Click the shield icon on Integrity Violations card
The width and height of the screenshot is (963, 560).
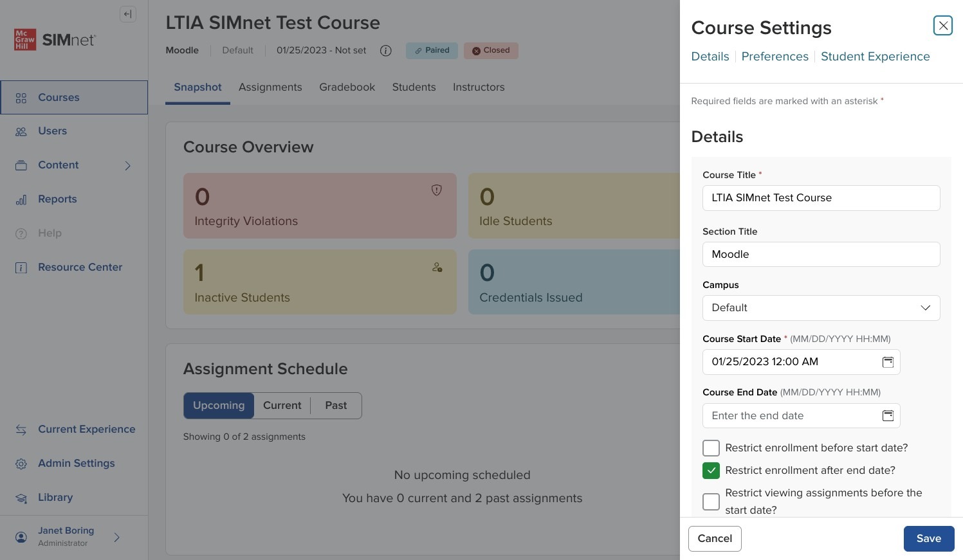click(437, 190)
